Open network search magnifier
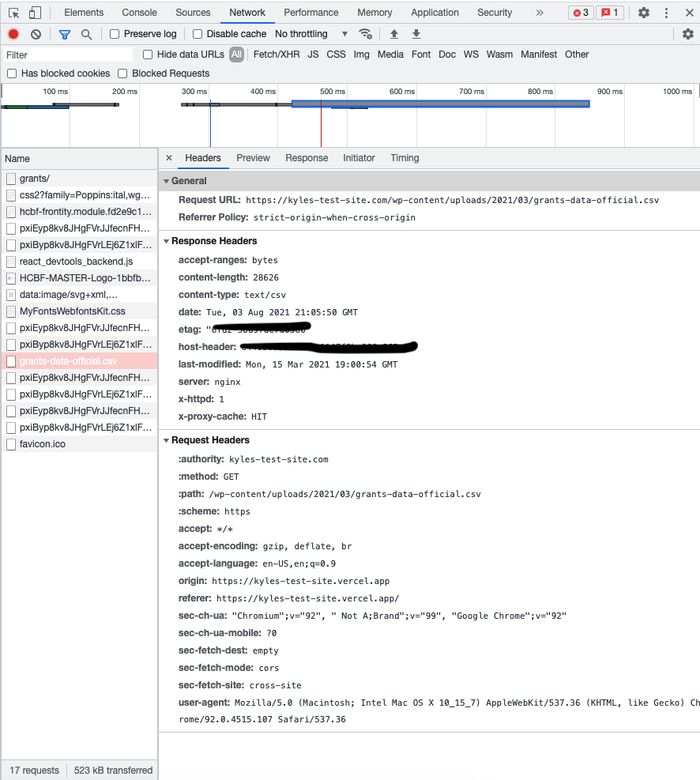Screen dimensions: 700x780 (x=86, y=34)
